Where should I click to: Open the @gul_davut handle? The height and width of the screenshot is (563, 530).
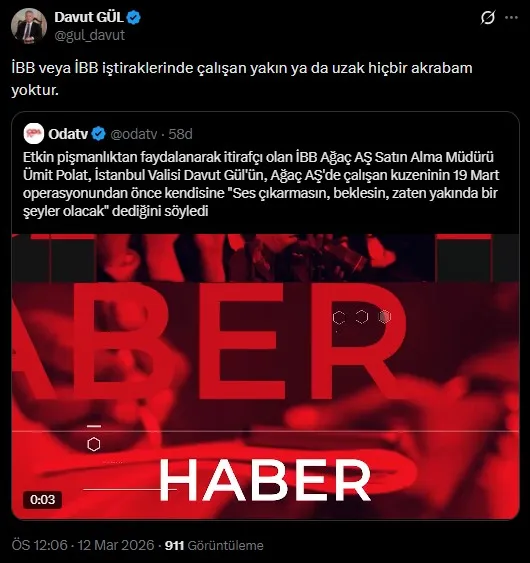point(89,35)
